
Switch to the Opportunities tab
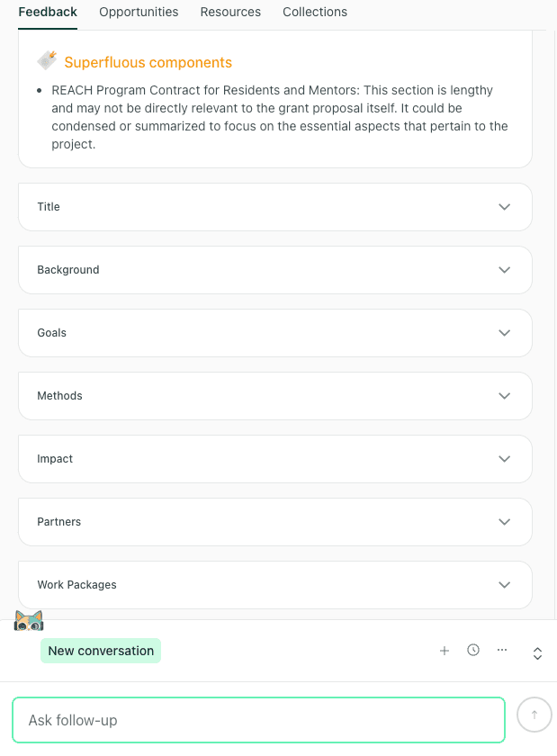[139, 12]
